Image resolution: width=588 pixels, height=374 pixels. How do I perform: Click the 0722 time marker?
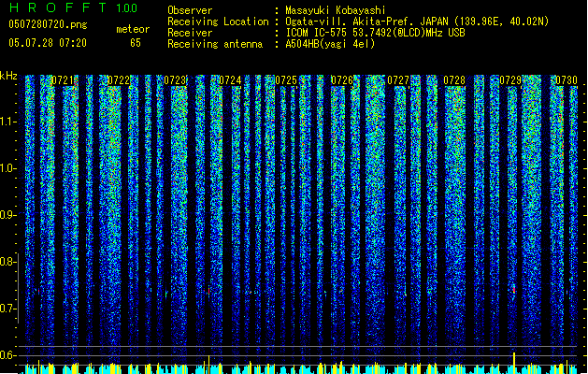(119, 80)
